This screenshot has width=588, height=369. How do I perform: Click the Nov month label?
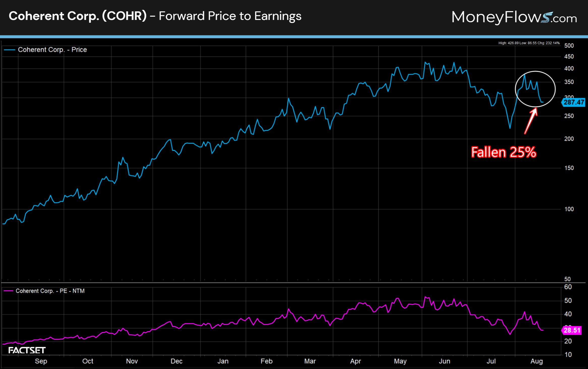[x=132, y=361]
